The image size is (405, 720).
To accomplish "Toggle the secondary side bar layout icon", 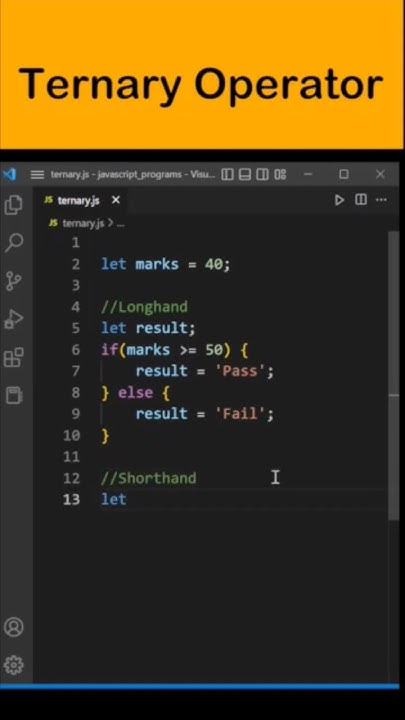I will pos(262,174).
